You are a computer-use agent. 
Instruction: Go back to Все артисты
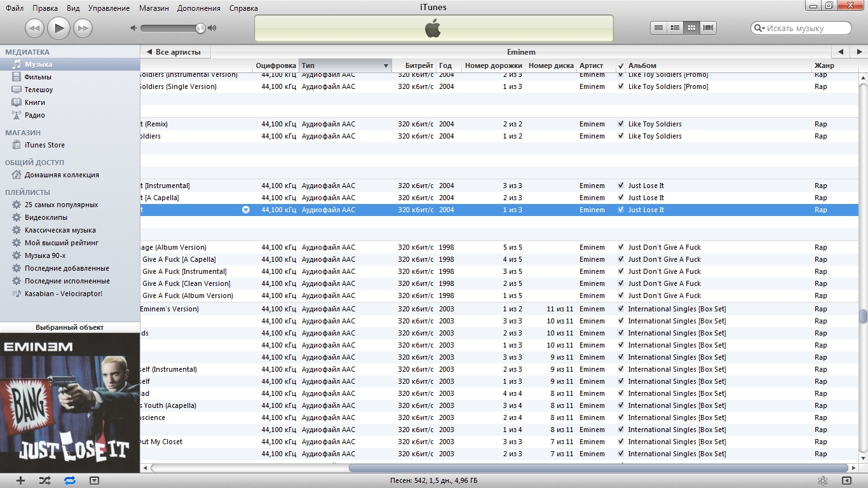174,52
